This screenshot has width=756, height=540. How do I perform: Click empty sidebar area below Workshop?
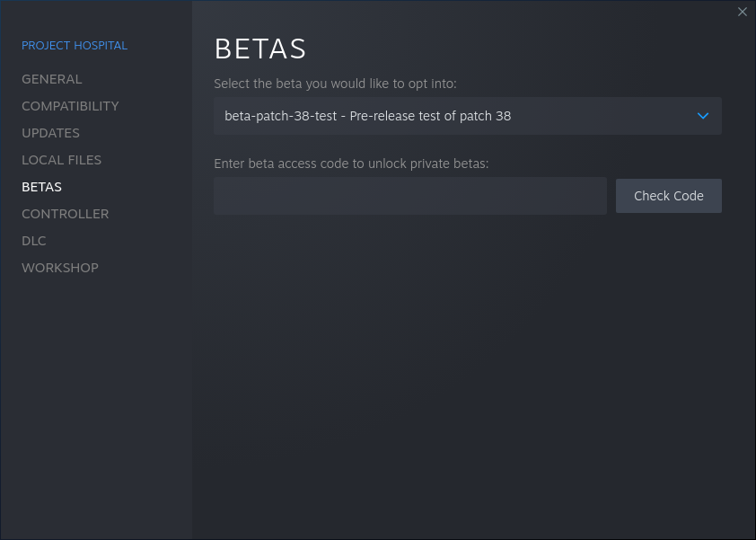(96, 404)
